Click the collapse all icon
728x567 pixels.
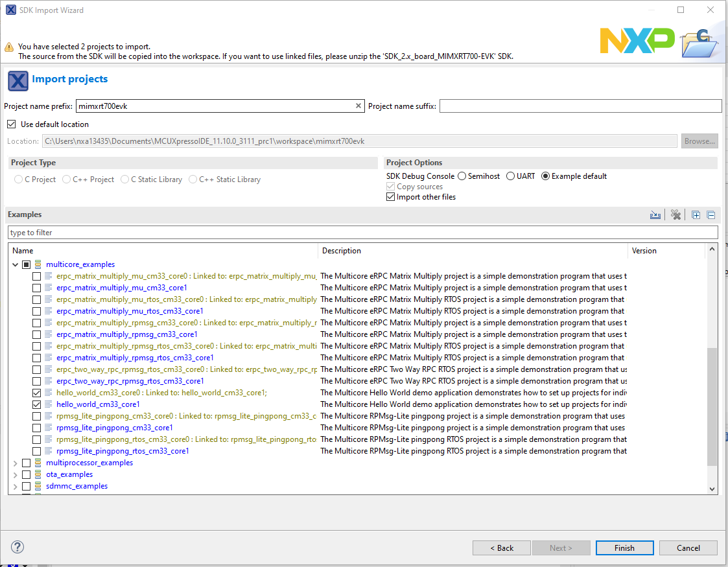tap(710, 215)
